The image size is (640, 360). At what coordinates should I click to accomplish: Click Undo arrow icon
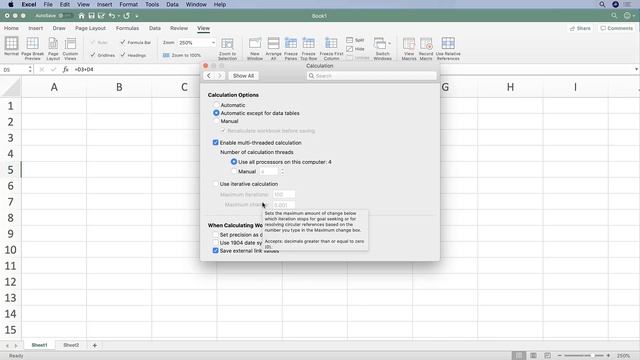coord(111,16)
